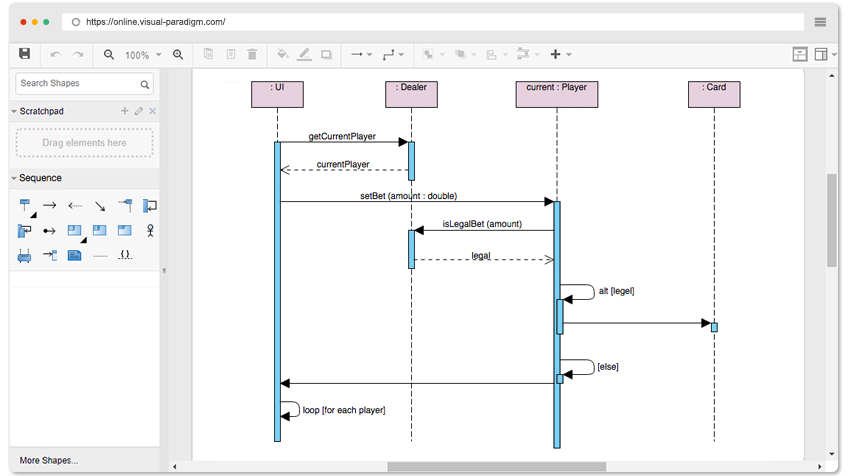Select the solid Message arrow shape
Screen dimensions: 848x476
[50, 206]
